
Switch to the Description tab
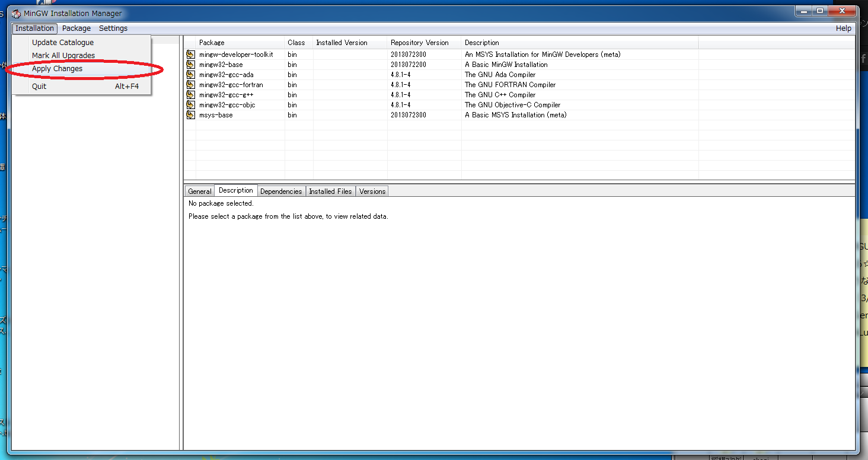236,190
